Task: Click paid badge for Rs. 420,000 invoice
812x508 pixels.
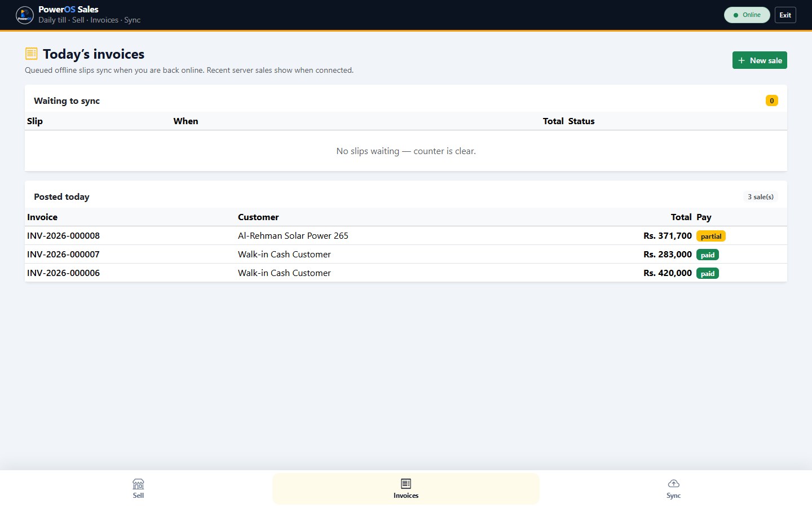Action: (708, 274)
